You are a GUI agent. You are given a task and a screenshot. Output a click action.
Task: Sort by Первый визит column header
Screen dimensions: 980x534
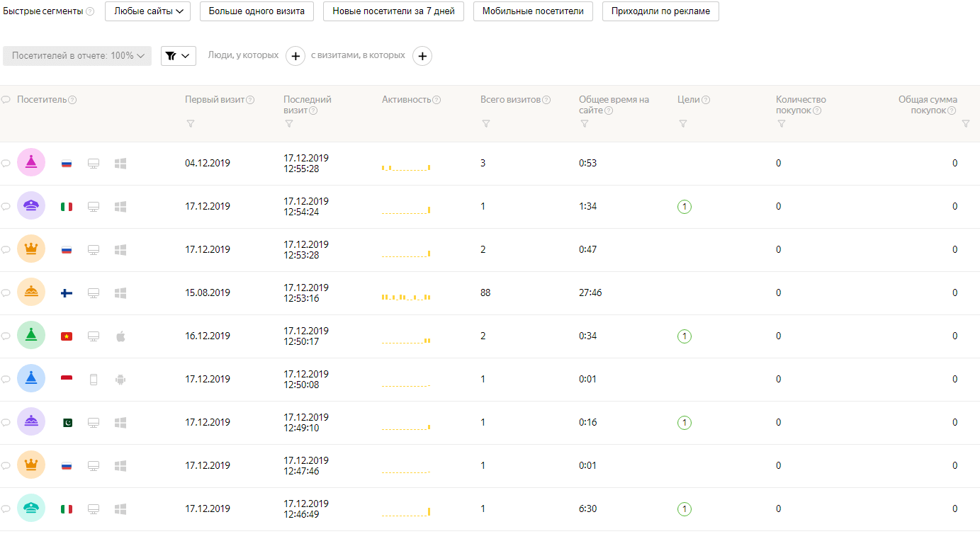click(x=215, y=100)
